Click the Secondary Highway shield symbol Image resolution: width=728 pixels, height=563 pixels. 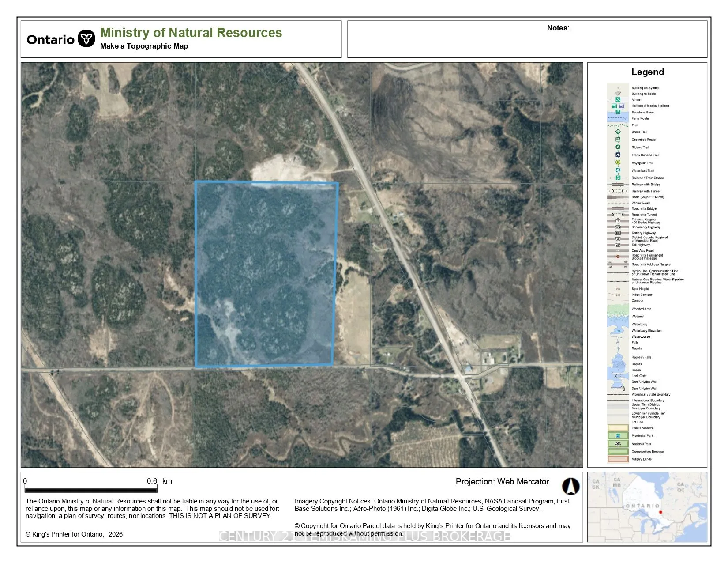coord(618,227)
